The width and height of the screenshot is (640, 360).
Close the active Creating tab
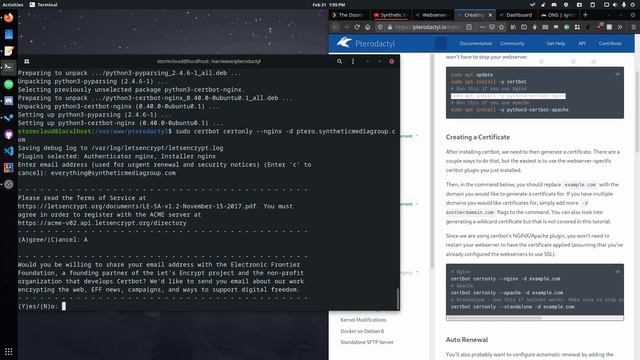coord(490,15)
